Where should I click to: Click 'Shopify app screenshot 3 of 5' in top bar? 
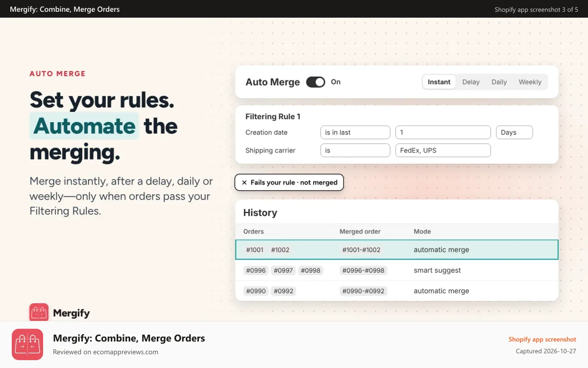tap(536, 9)
